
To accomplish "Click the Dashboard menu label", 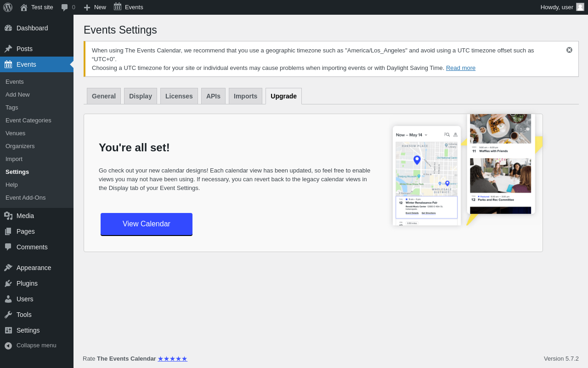I will tap(32, 28).
